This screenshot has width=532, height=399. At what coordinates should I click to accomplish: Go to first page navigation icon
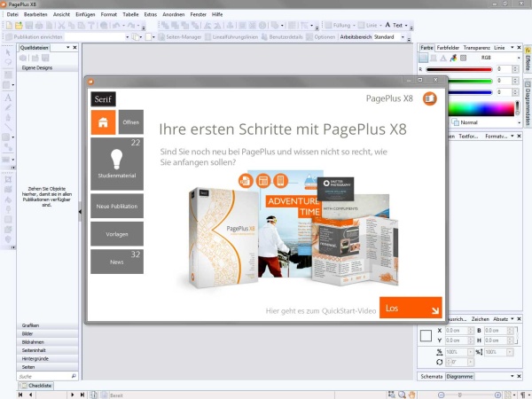coord(20,395)
